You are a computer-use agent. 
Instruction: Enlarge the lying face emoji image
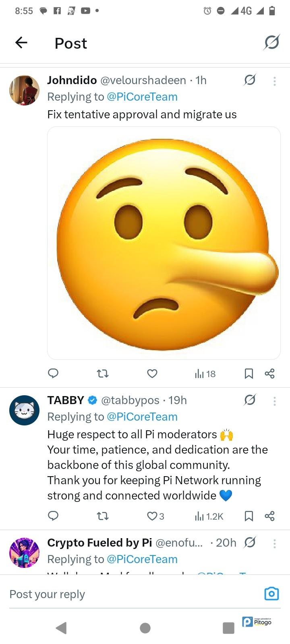164,243
